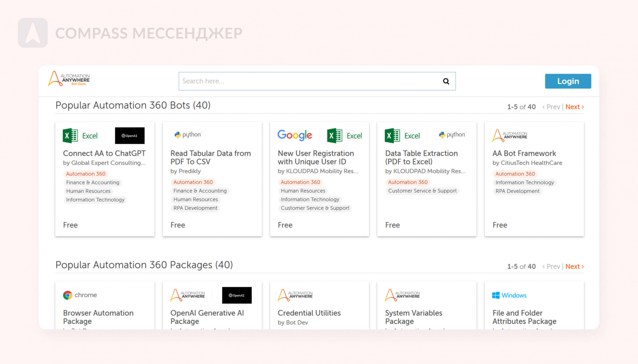This screenshot has width=638, height=364.
Task: Click Automation Anywhere logo on System Variables Package
Action: pyautogui.click(x=402, y=295)
